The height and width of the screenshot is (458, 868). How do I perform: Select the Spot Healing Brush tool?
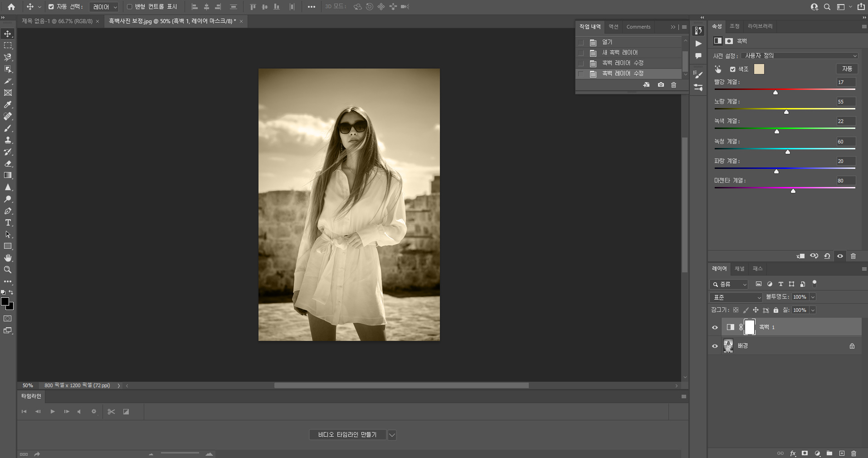click(x=8, y=116)
